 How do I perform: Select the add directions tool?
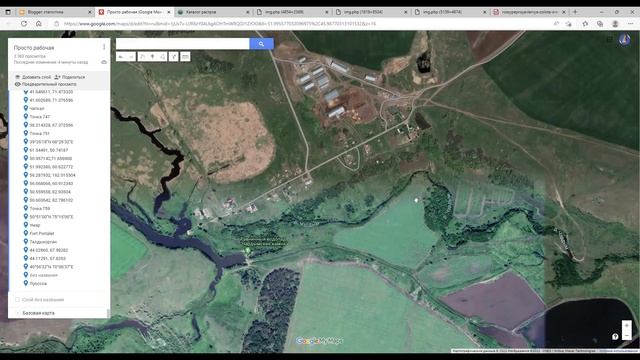click(174, 57)
